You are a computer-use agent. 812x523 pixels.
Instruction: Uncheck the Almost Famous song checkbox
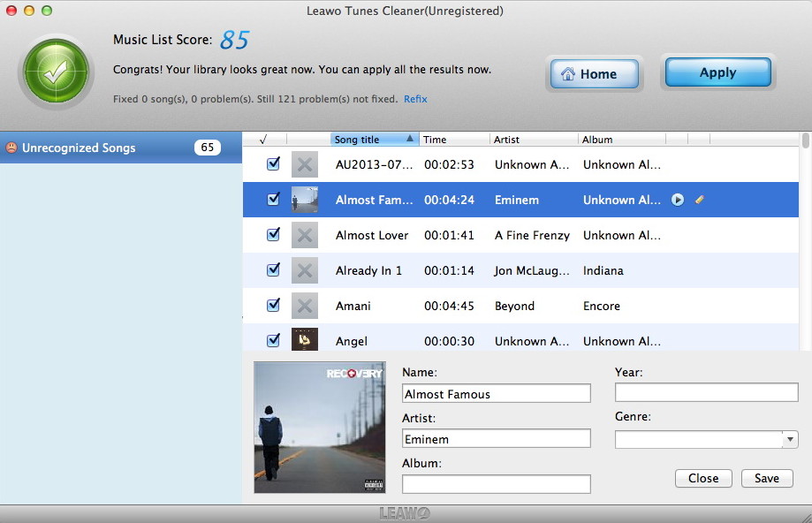(x=273, y=199)
